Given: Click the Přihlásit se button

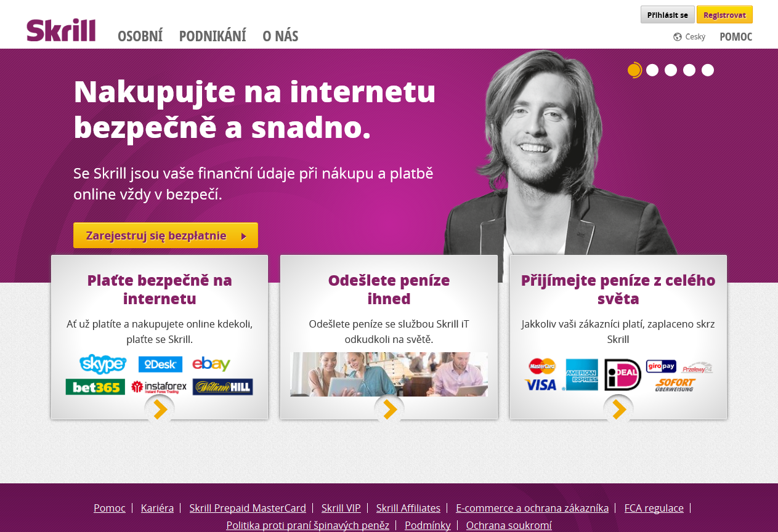Looking at the screenshot, I should (668, 15).
